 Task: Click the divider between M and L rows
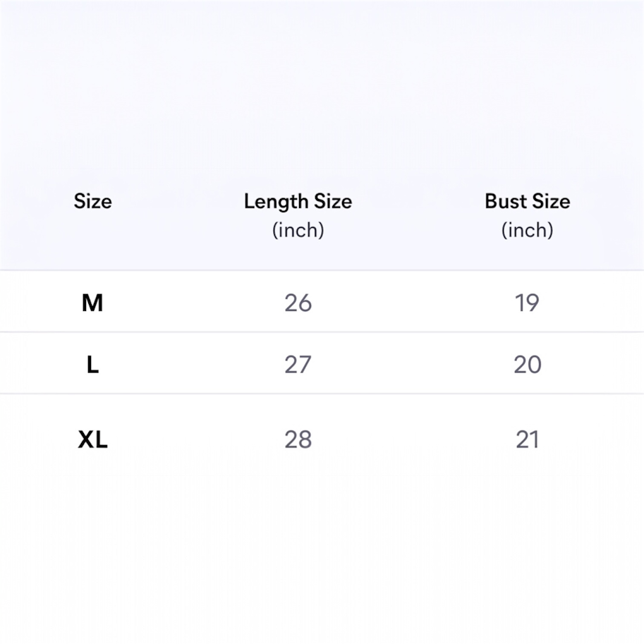[322, 332]
